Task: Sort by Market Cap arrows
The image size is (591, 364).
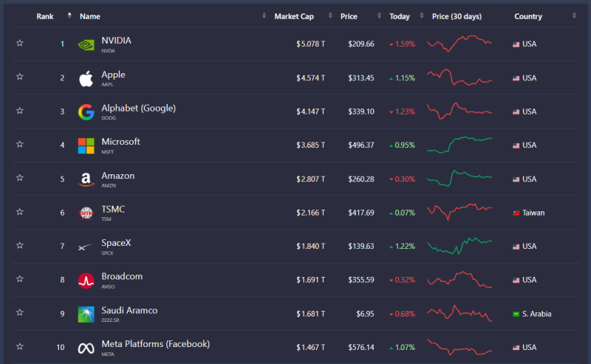Action: click(x=330, y=16)
